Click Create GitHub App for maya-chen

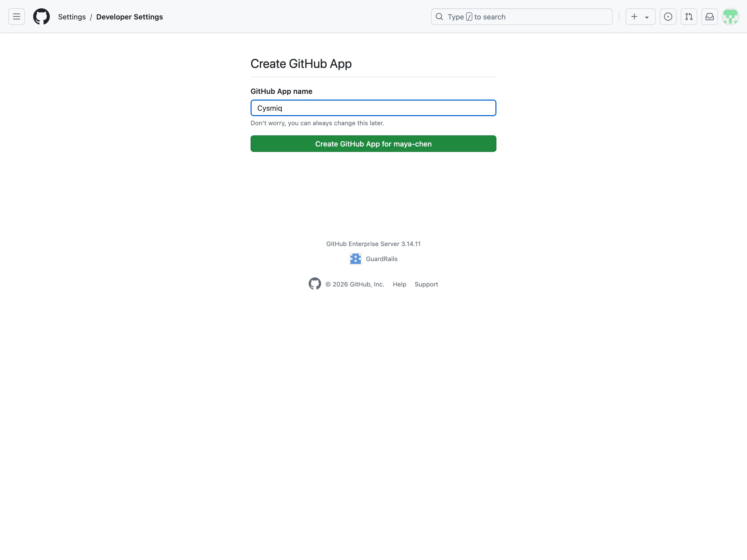tap(373, 144)
